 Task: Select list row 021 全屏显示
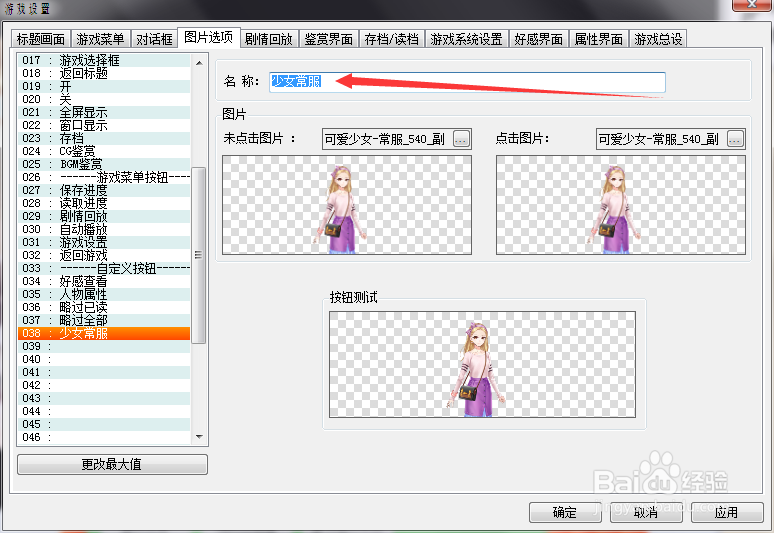104,112
